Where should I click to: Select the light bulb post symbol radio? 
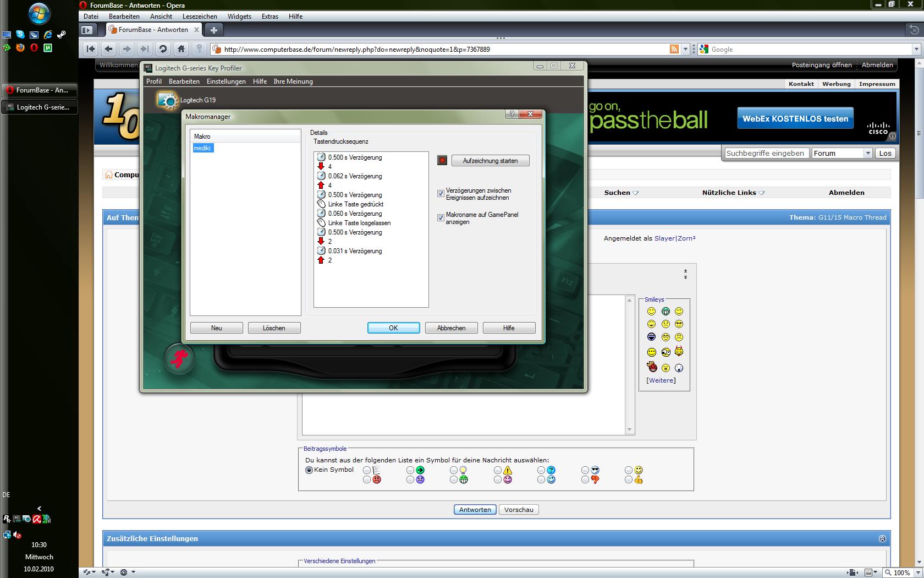454,470
